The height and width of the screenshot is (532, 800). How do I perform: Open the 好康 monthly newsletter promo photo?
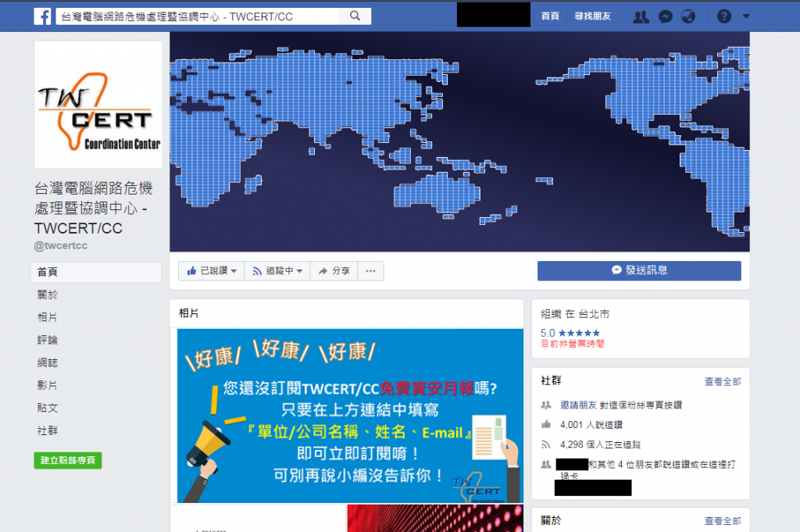(350, 416)
